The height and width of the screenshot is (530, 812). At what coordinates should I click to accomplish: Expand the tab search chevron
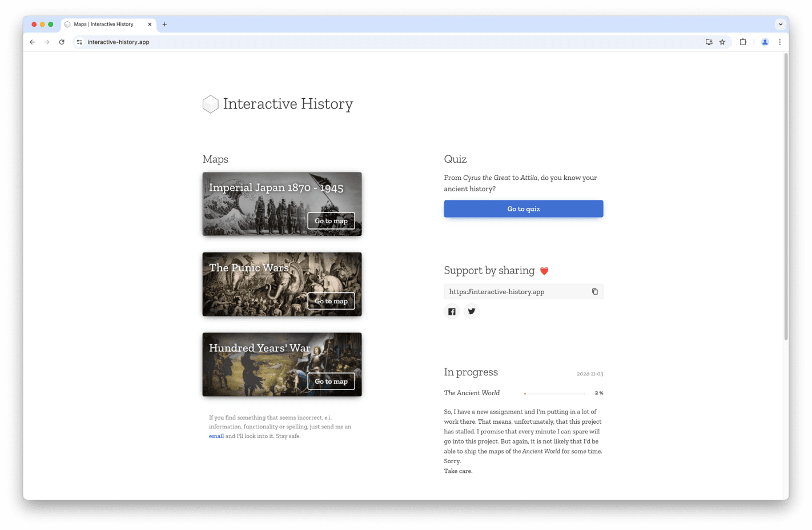781,24
